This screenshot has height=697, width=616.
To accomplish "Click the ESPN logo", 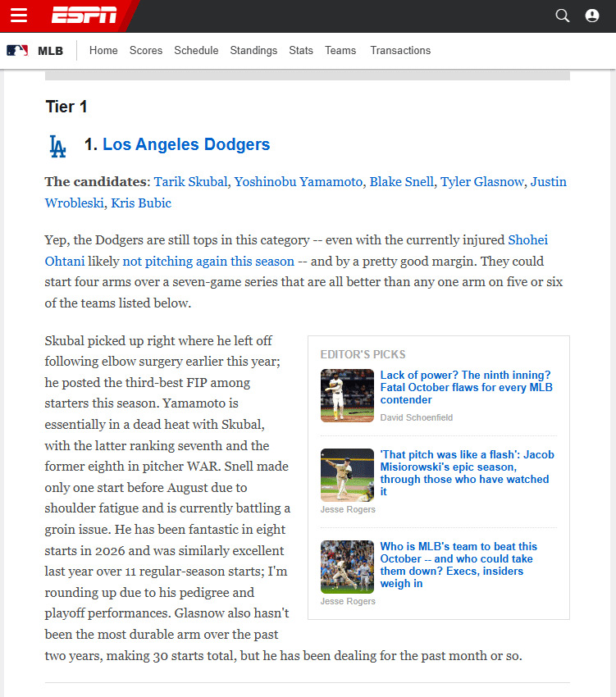I will [84, 15].
